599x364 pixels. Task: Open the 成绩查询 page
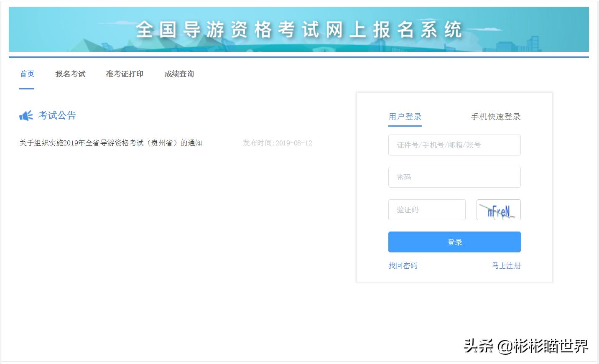pos(178,74)
